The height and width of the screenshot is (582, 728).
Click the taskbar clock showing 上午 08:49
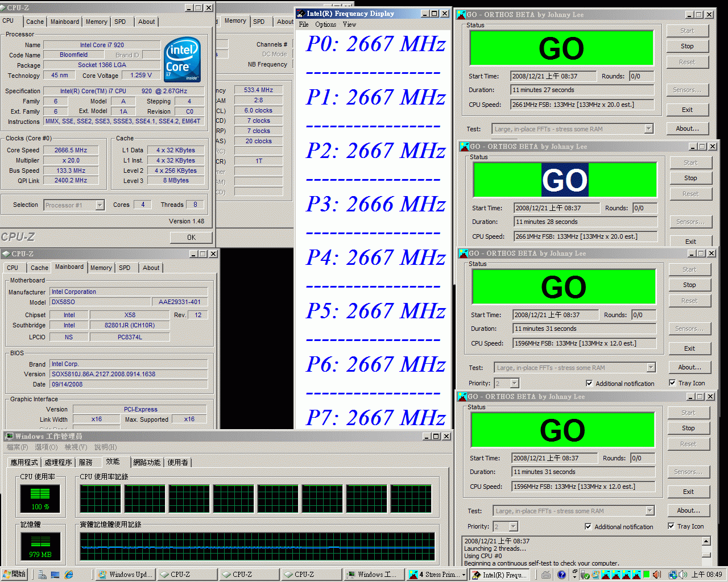[x=706, y=575]
